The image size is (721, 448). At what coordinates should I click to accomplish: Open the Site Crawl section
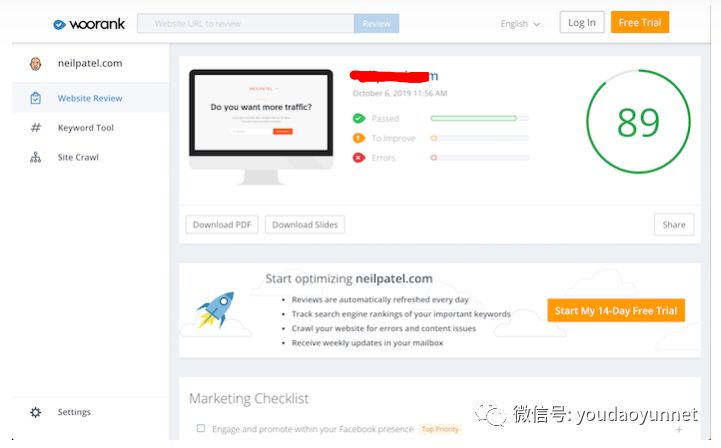click(x=91, y=157)
